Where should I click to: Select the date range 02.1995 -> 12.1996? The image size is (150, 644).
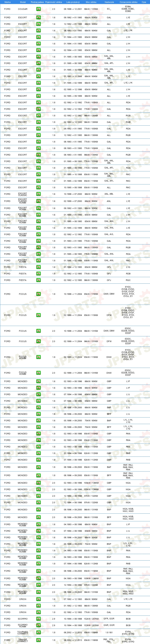(73, 89)
